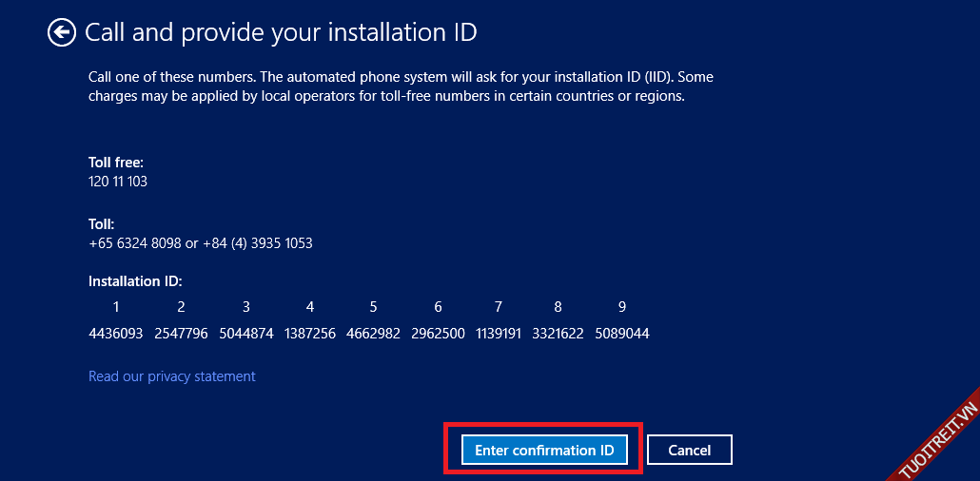Click installation ID block 5089044
This screenshot has height=481, width=980.
click(622, 334)
